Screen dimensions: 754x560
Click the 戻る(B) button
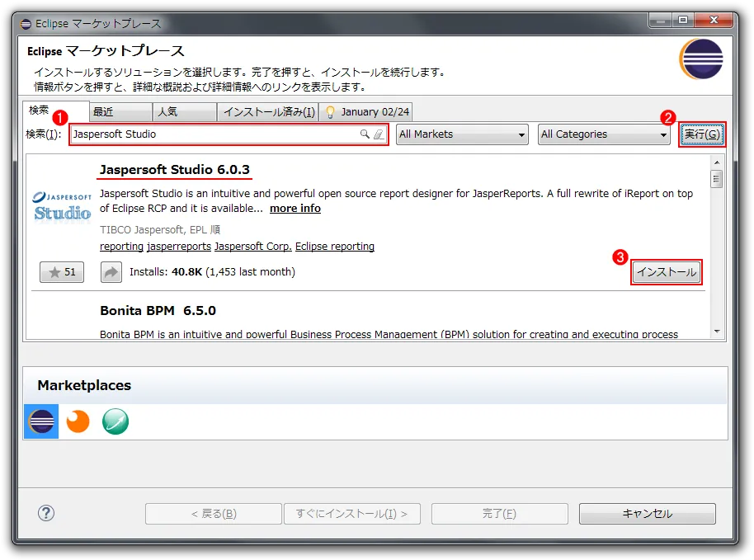click(x=214, y=514)
